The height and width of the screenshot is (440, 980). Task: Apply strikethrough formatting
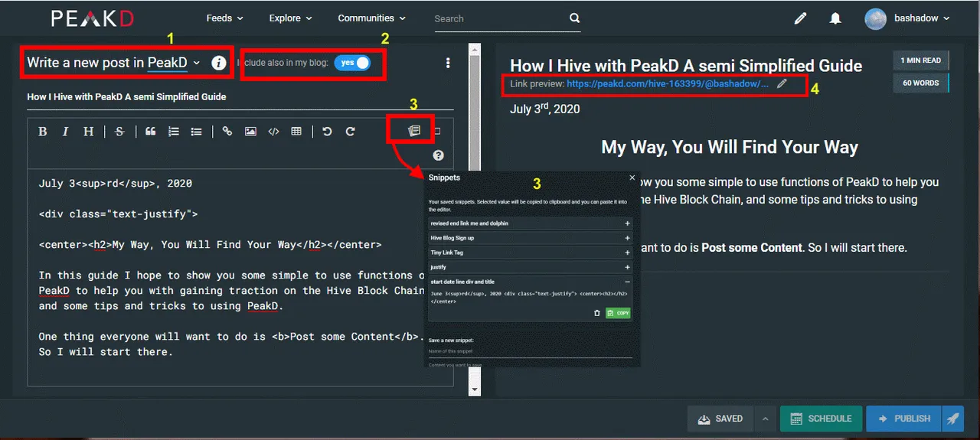click(119, 132)
